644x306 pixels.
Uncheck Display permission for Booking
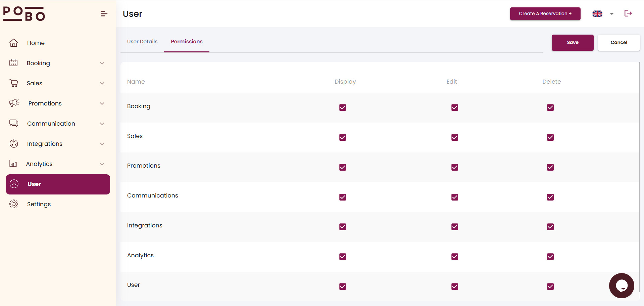pyautogui.click(x=342, y=107)
